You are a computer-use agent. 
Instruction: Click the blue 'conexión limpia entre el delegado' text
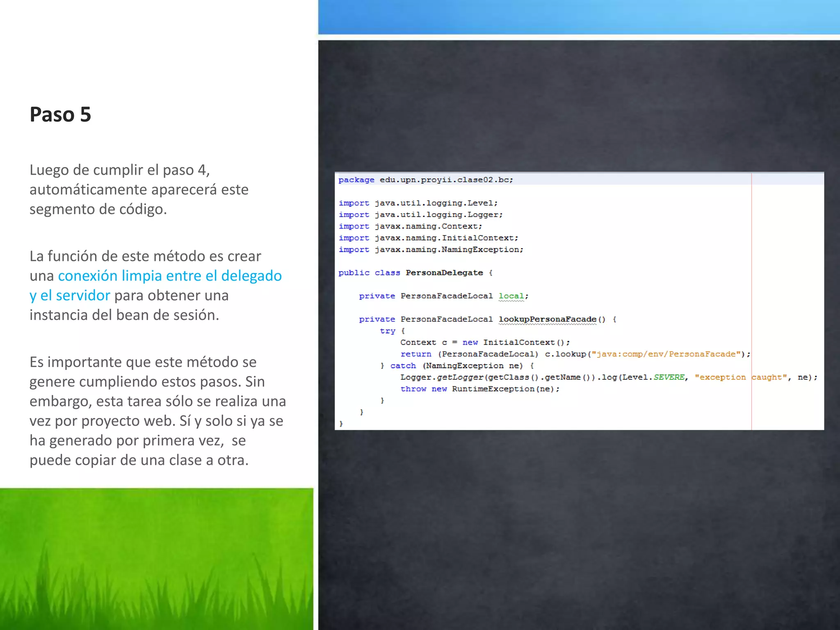[170, 276]
